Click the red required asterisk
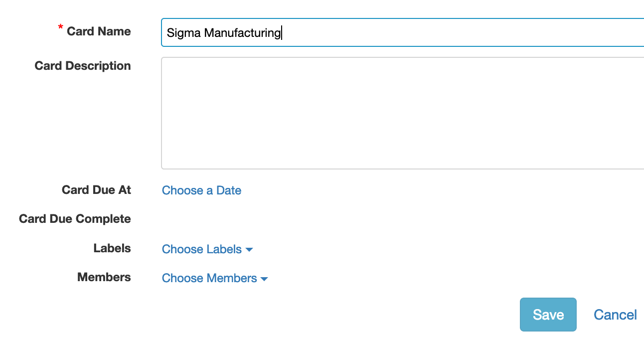644x337 pixels. point(61,28)
